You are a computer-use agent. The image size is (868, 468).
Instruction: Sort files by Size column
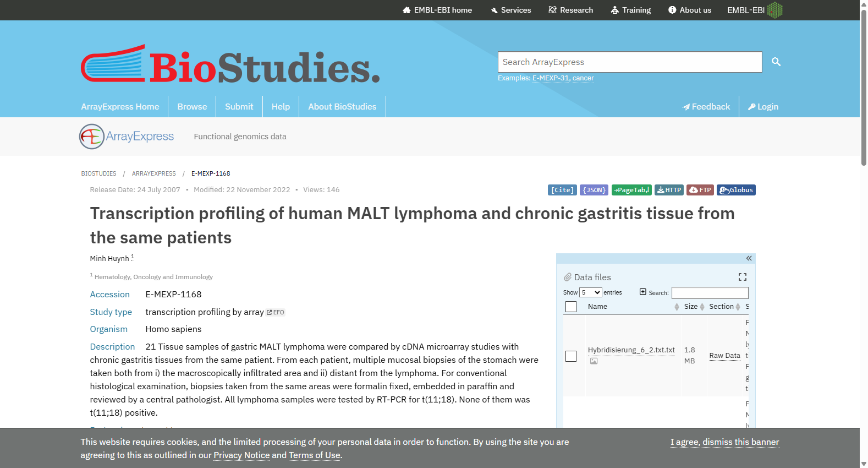(694, 307)
